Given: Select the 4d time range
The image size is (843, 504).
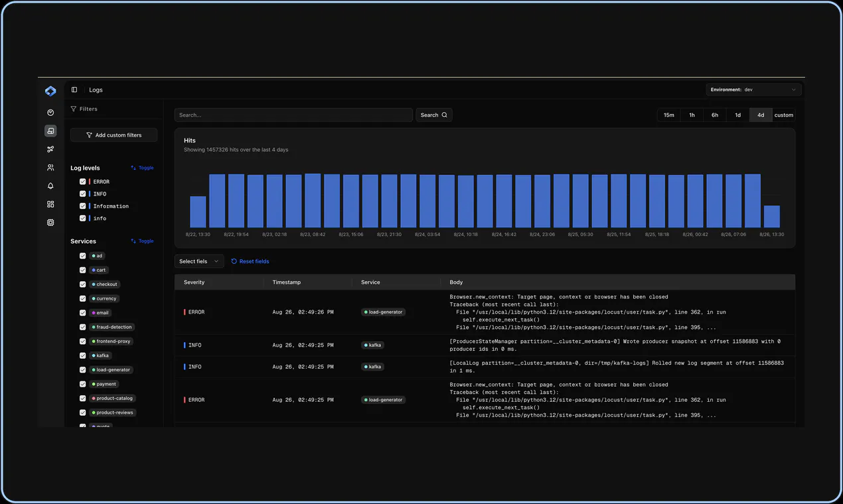Looking at the screenshot, I should coord(761,115).
